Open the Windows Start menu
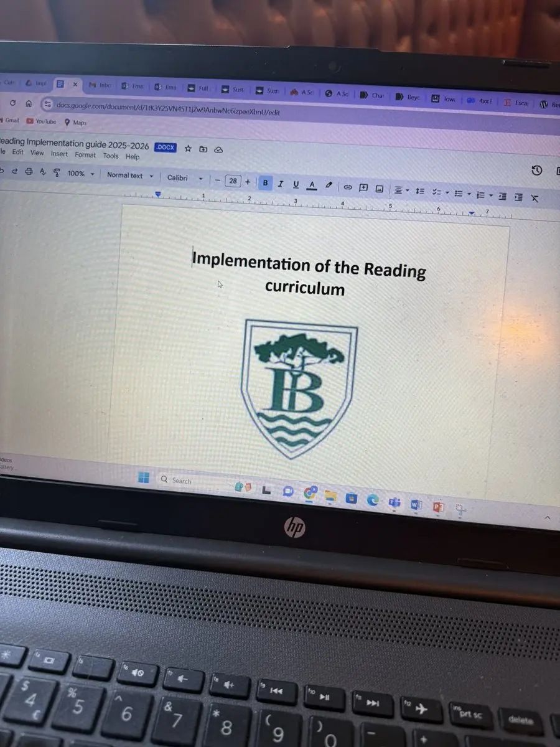 coord(144,478)
